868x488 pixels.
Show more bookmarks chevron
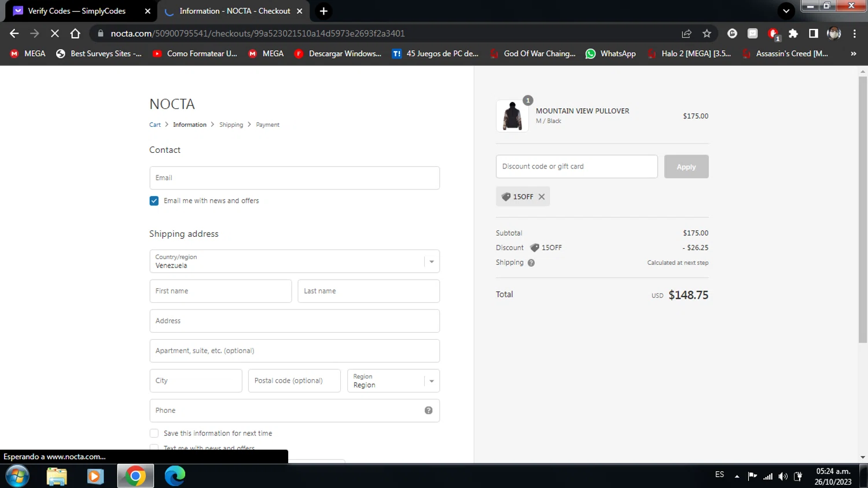[853, 54]
